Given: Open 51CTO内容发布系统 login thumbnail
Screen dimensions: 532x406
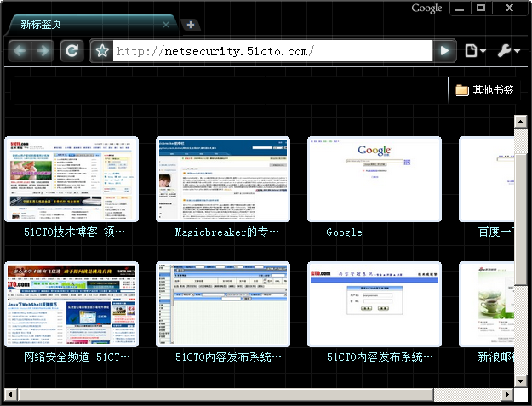Looking at the screenshot, I should coord(375,304).
